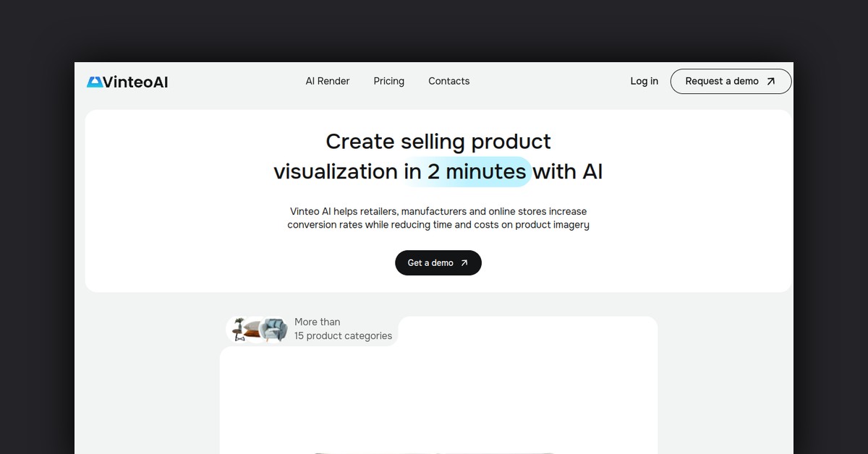Click the arrow icon in Request a demo
Screen dimensions: 868x454
[771, 81]
